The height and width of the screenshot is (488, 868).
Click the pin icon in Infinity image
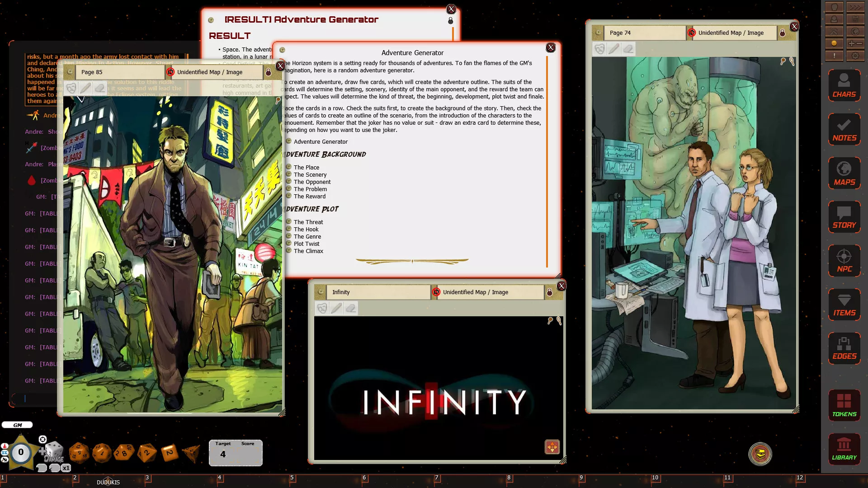click(559, 321)
